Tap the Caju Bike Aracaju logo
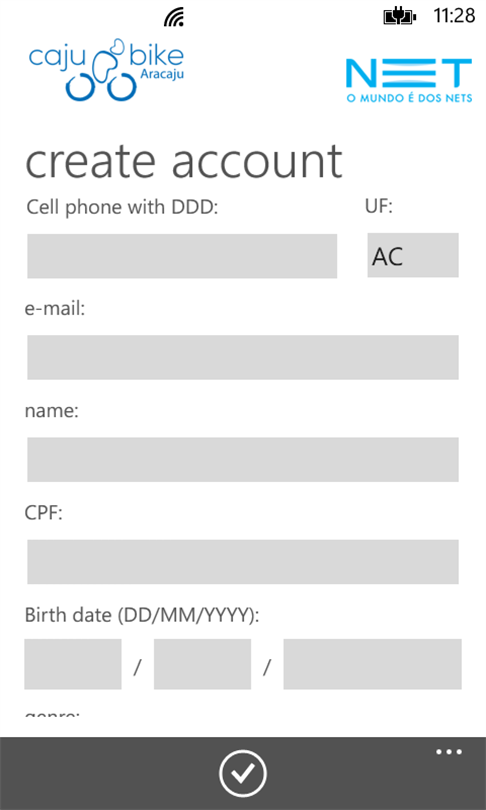 click(x=106, y=70)
